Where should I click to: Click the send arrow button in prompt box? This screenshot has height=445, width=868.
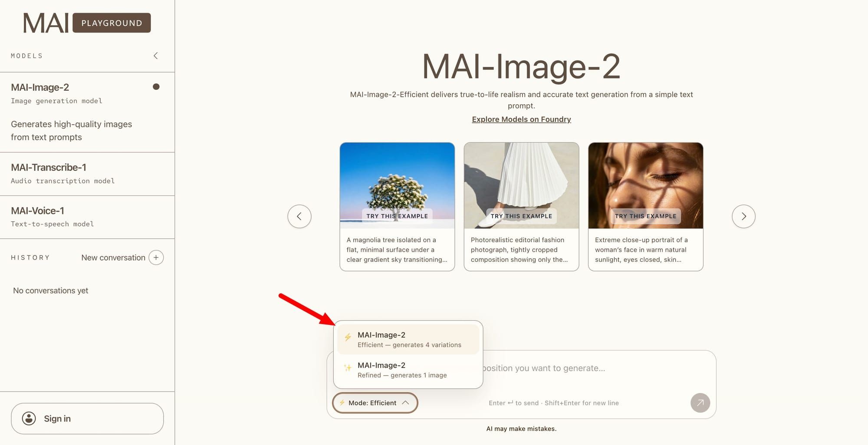(700, 403)
